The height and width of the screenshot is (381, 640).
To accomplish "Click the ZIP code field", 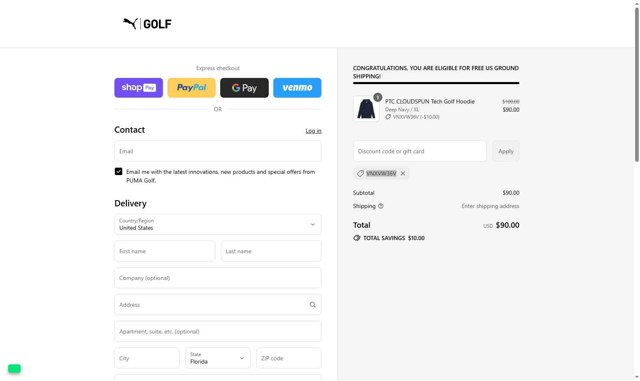I will 289,358.
